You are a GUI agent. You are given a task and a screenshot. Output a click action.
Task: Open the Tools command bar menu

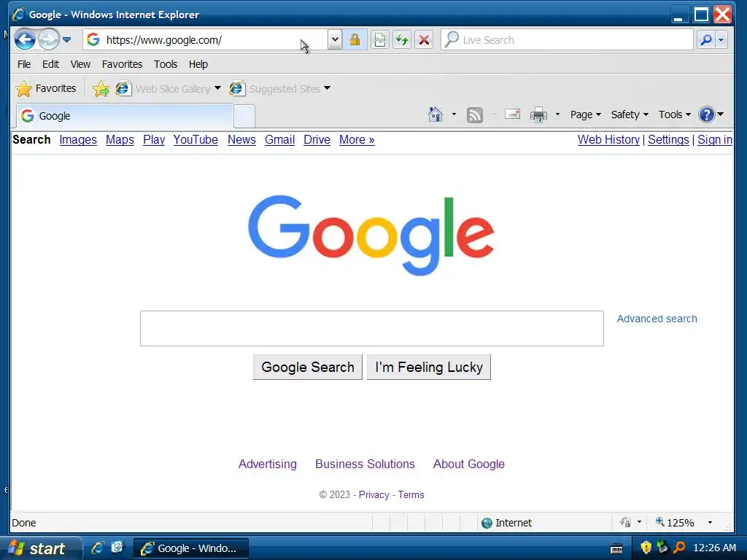(x=675, y=114)
